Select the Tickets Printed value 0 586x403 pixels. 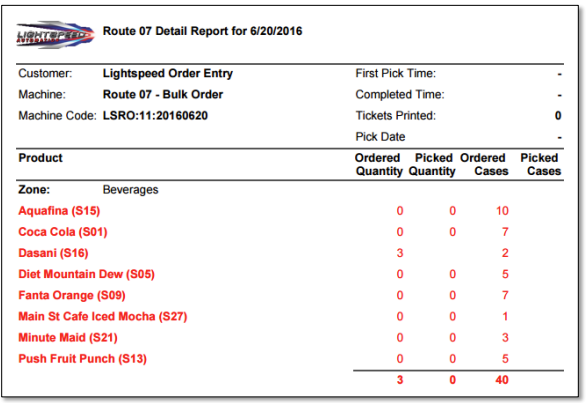click(558, 116)
